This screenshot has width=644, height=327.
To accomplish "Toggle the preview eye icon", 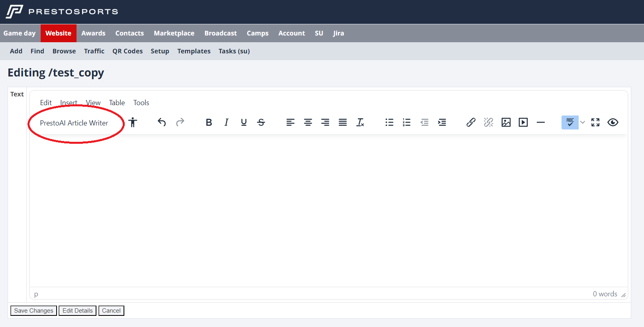I will click(x=613, y=122).
